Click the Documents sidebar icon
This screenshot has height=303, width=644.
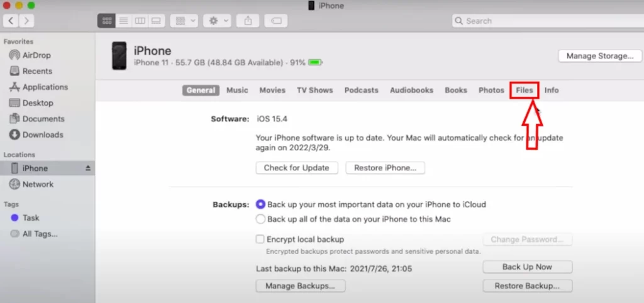[14, 119]
